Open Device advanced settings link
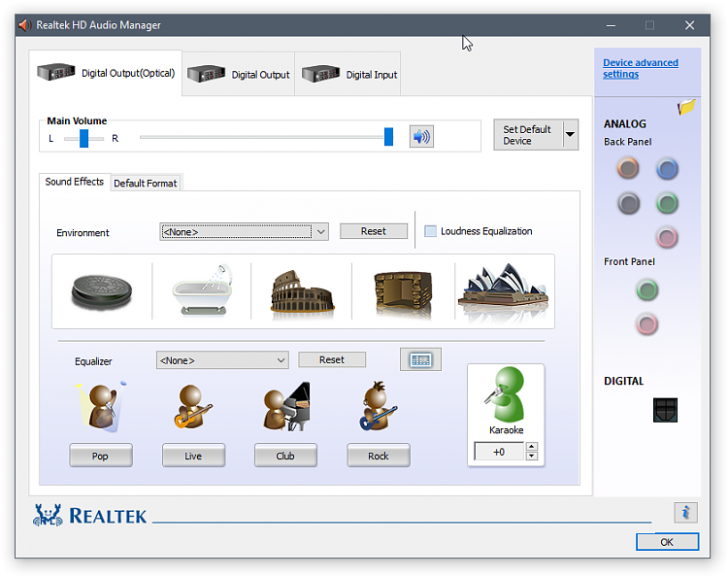728x576 pixels. 640,68
